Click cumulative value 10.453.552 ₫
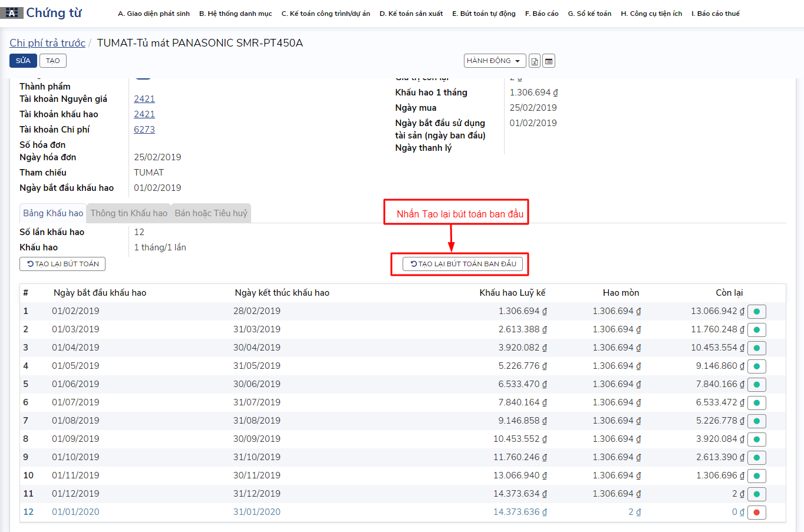804x532 pixels. click(520, 439)
